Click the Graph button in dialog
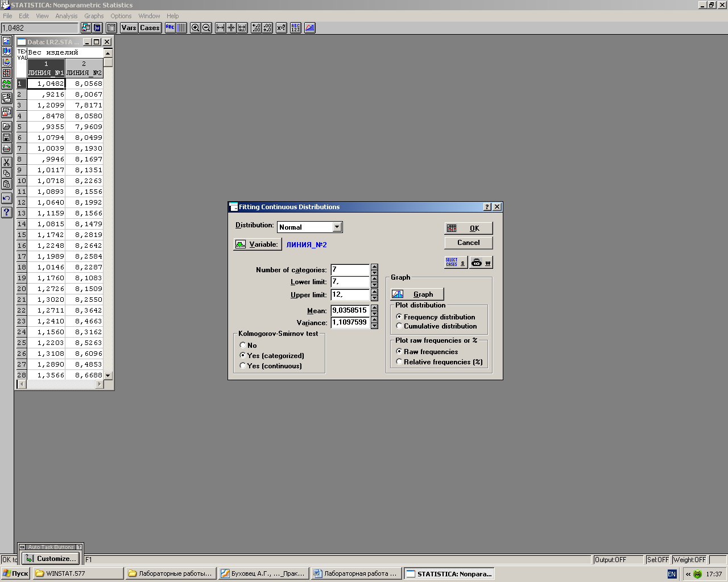Viewport: 728px width, 582px height. tap(417, 294)
